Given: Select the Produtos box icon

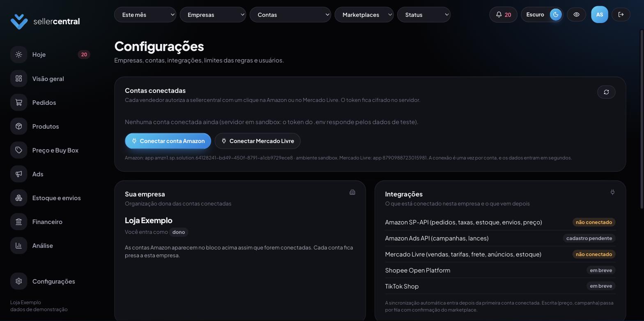Looking at the screenshot, I should [18, 126].
